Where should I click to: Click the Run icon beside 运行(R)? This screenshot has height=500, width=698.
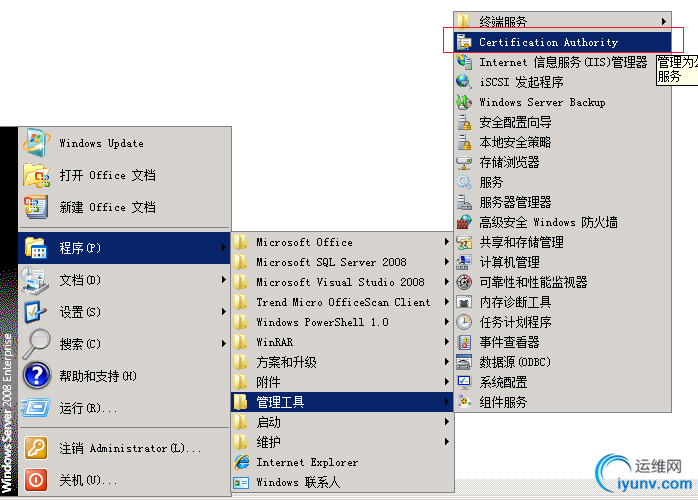pyautogui.click(x=36, y=407)
